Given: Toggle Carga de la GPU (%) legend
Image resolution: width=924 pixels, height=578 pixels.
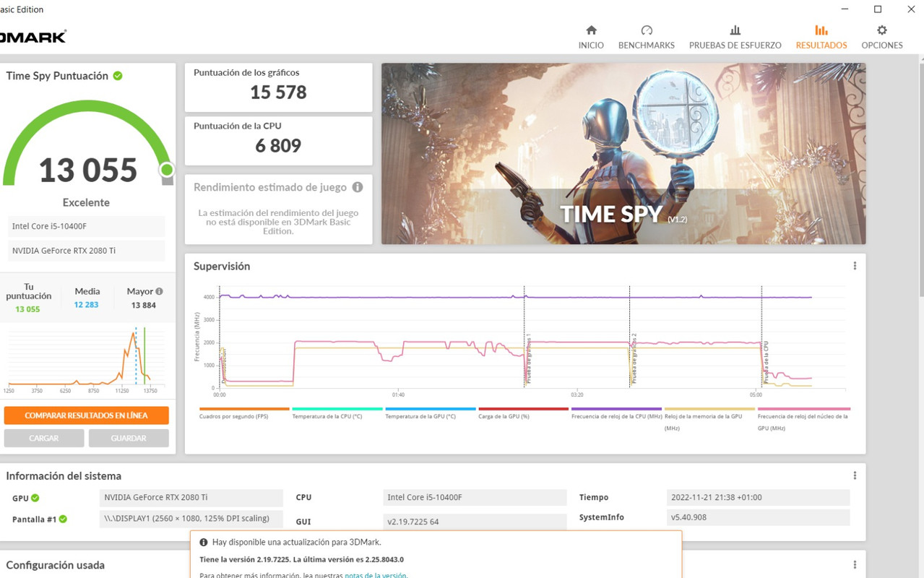Looking at the screenshot, I should click(523, 413).
